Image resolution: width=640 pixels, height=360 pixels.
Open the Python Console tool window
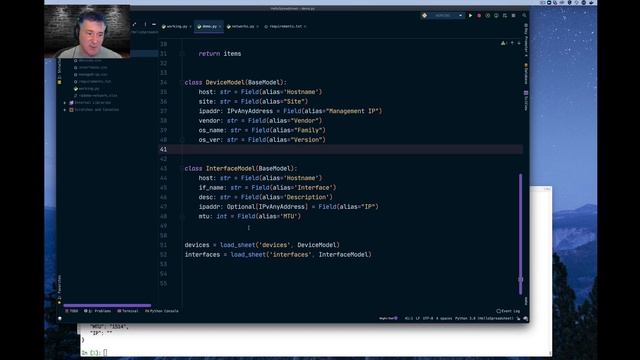[x=162, y=311]
